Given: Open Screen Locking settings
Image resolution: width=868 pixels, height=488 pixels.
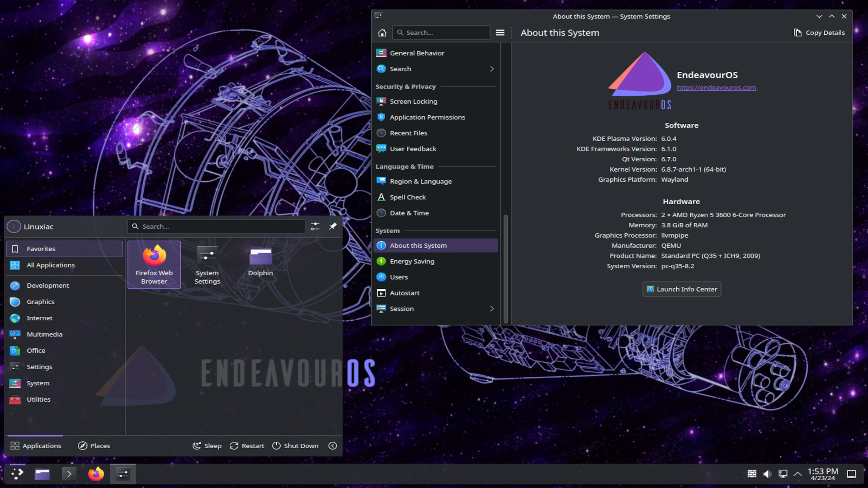Looking at the screenshot, I should [413, 101].
